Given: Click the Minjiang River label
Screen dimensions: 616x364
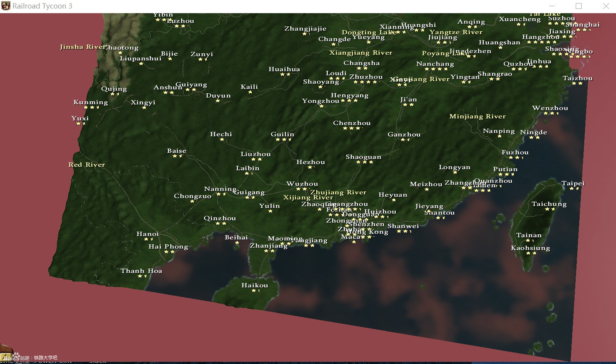Looking at the screenshot, I should 477,117.
